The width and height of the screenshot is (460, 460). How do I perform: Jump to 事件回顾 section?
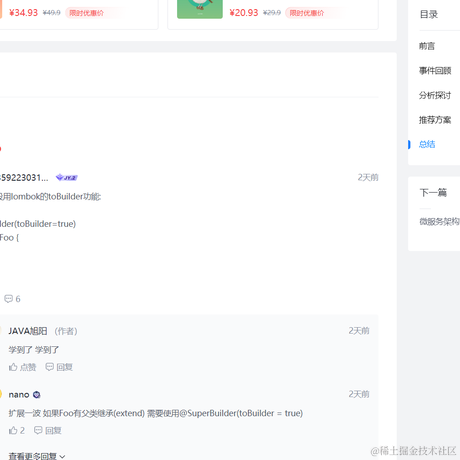(435, 71)
